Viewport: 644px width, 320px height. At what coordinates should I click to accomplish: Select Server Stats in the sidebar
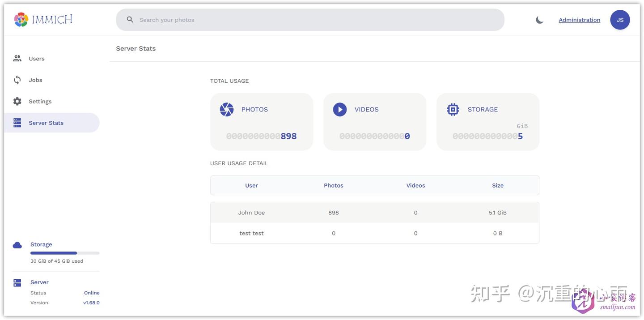pos(46,123)
